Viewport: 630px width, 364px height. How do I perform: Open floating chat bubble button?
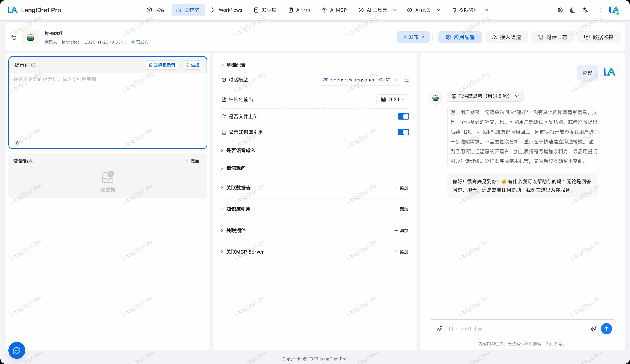(17, 350)
